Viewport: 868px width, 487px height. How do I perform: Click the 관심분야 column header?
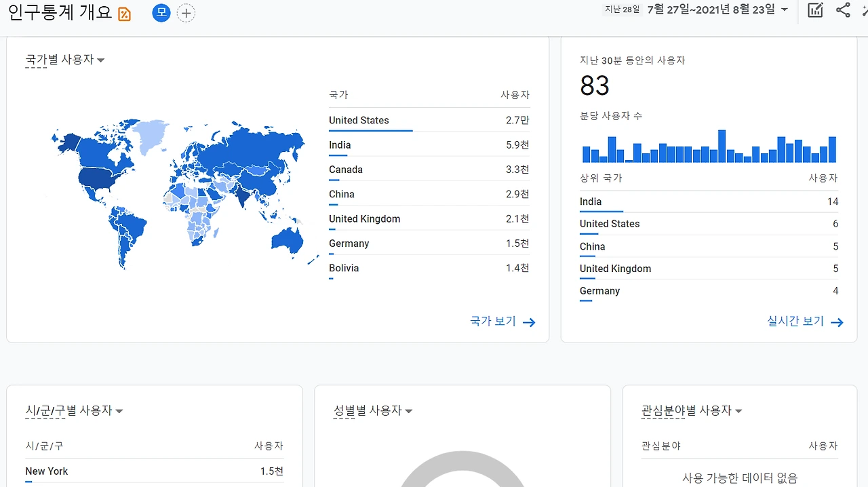[661, 446]
